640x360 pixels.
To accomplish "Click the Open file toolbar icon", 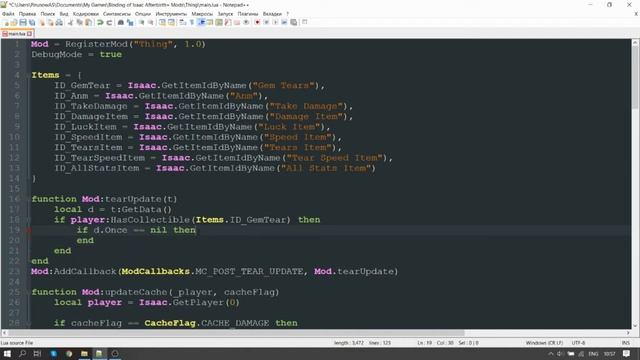I will (14, 22).
